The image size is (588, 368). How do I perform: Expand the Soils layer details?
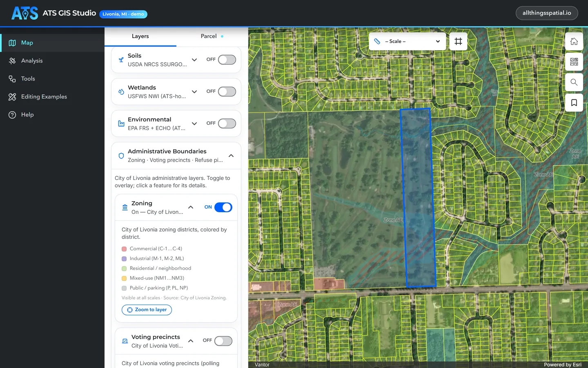coord(194,60)
